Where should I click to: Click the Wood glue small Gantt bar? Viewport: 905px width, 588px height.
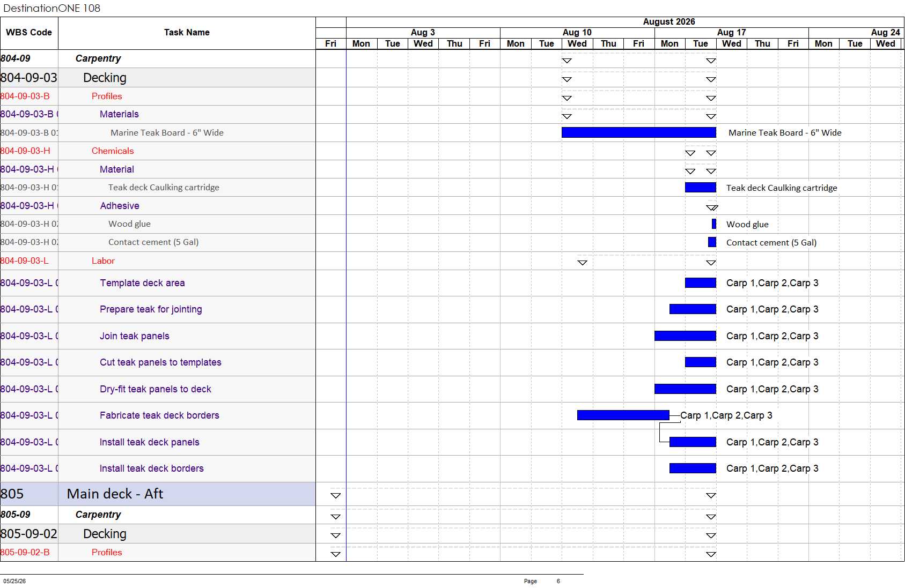coord(714,224)
